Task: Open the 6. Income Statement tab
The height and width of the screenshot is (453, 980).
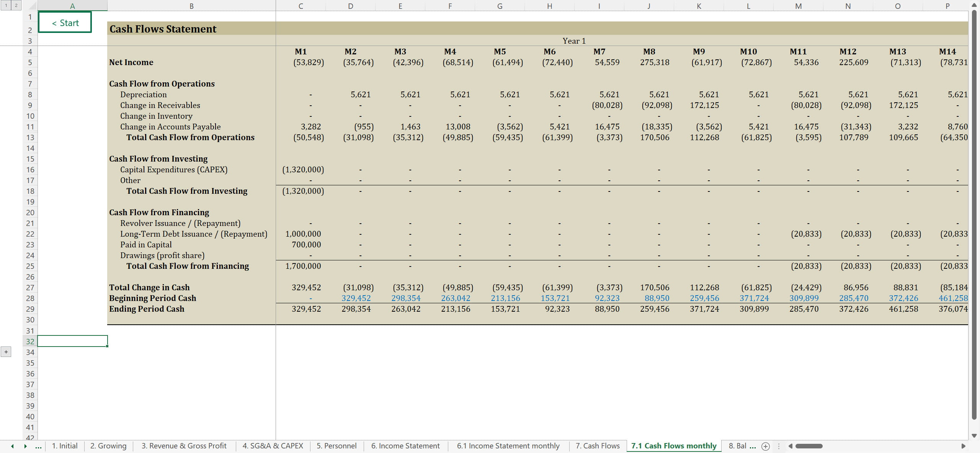Action: [405, 446]
